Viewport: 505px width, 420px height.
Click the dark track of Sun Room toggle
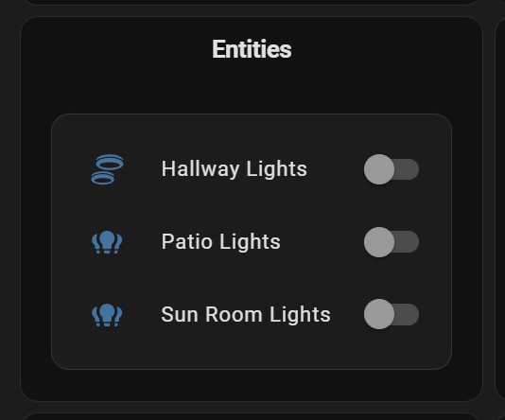point(407,314)
